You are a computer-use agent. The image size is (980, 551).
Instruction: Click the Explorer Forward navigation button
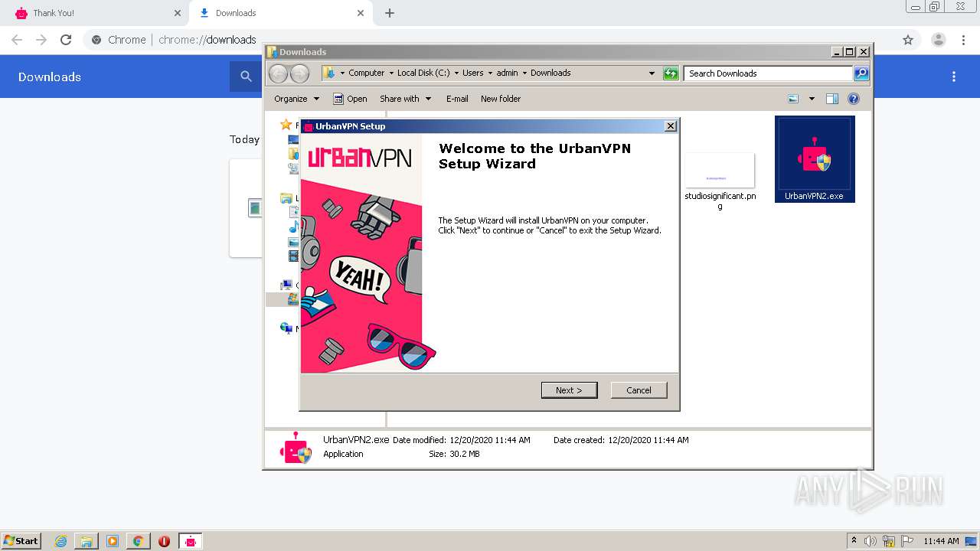(x=299, y=73)
